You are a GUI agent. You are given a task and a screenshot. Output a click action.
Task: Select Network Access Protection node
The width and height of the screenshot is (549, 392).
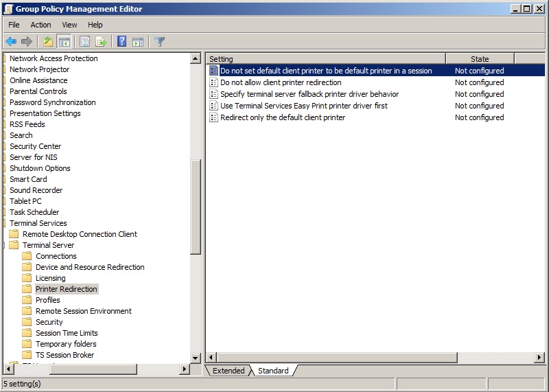[54, 58]
